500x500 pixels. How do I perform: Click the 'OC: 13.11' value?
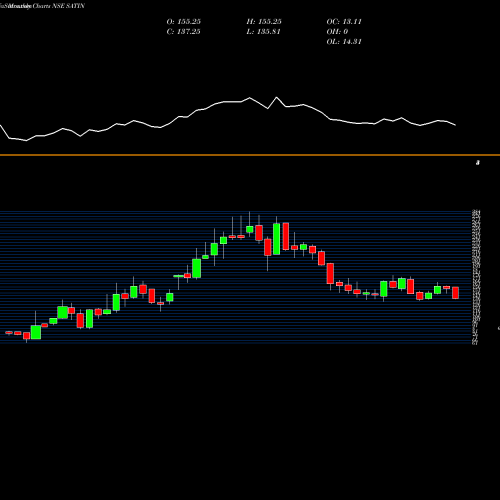click(x=344, y=22)
